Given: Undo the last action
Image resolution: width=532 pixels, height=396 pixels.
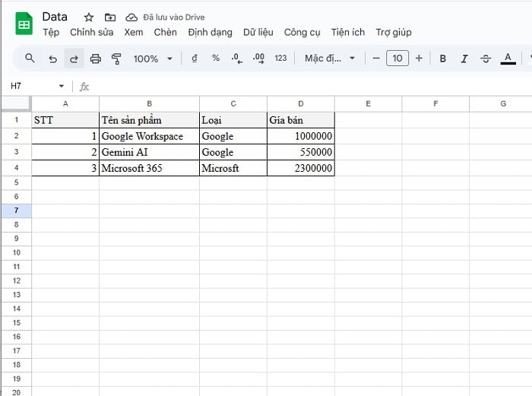Looking at the screenshot, I should click(52, 59).
